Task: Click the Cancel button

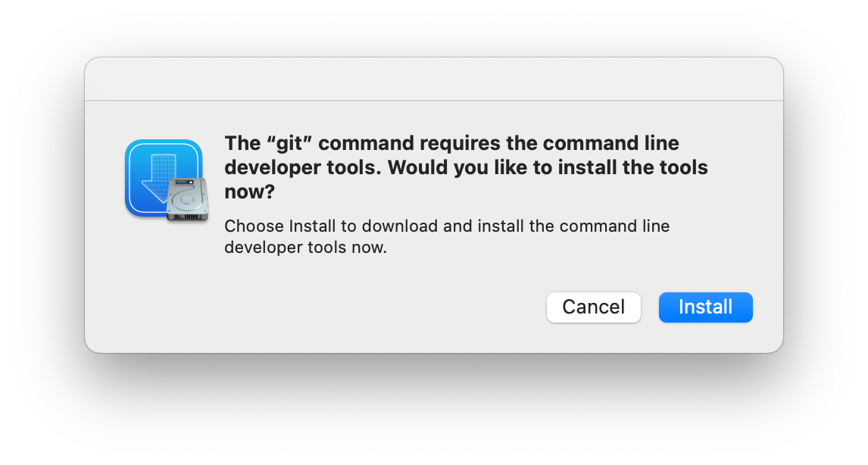Action: click(x=593, y=307)
